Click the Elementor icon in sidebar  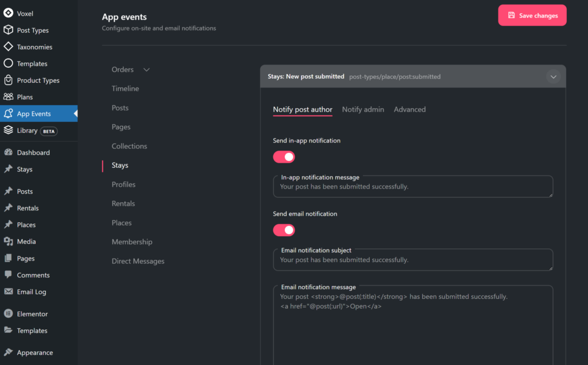[9, 314]
